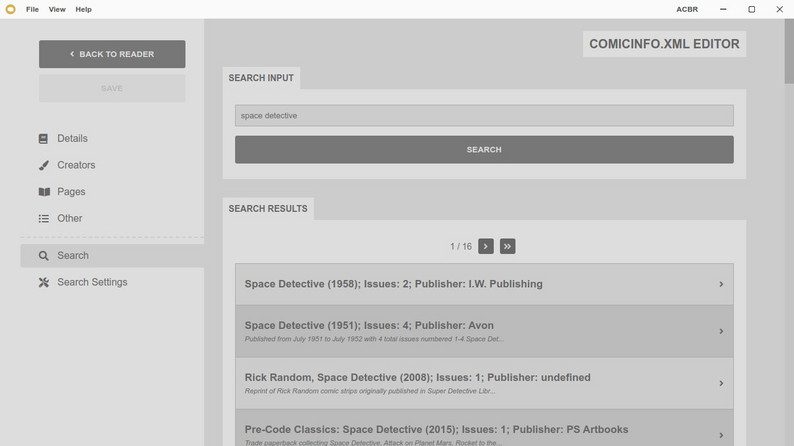Click the disabled Save button
Image resolution: width=794 pixels, height=446 pixels.
click(112, 88)
